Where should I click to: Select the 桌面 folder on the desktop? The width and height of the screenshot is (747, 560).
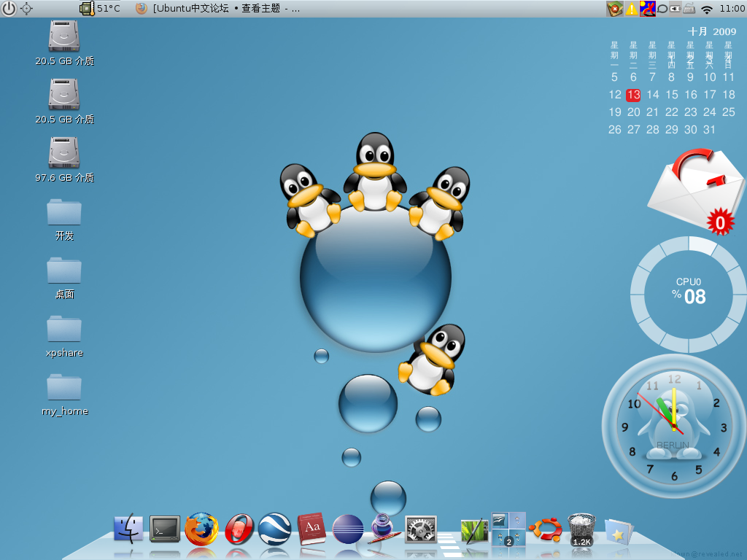point(64,279)
